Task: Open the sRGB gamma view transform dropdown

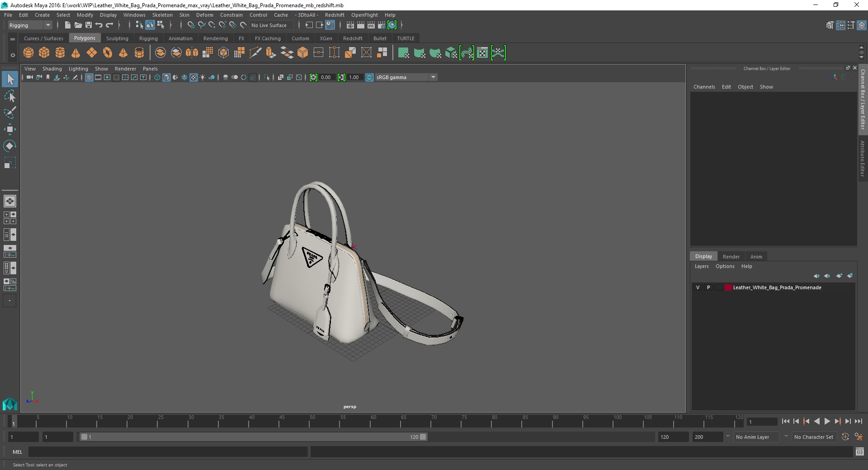Action: [x=406, y=77]
